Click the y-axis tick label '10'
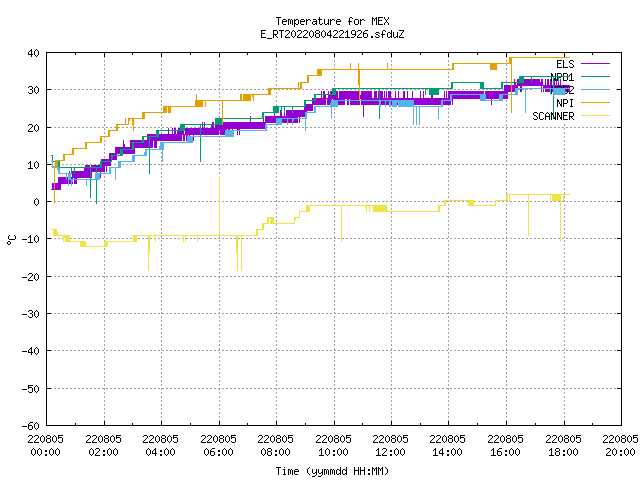This screenshot has height=480, width=640. click(x=33, y=165)
